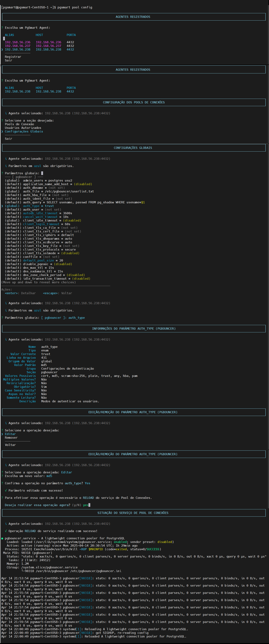Click the Registrar option

(13, 57)
